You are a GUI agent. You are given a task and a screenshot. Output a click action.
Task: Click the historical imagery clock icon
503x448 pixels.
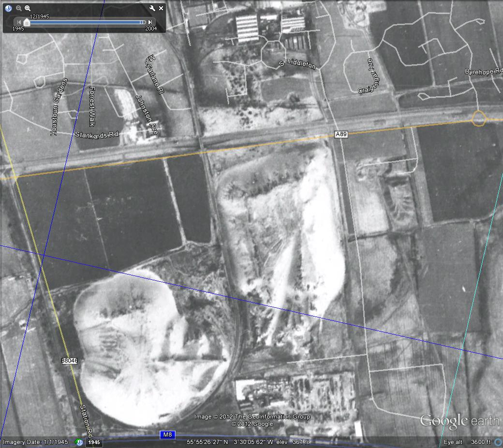[x=9, y=8]
